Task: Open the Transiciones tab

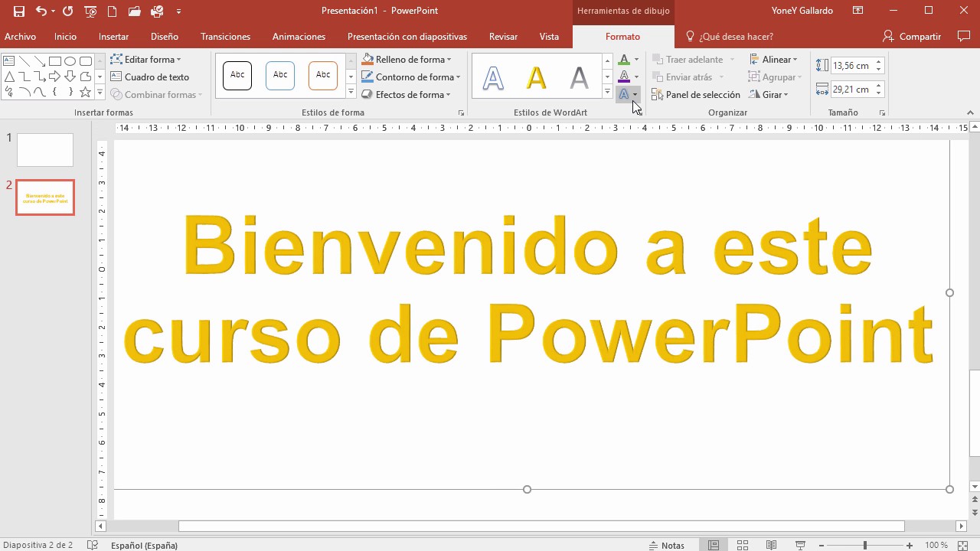Action: point(225,37)
